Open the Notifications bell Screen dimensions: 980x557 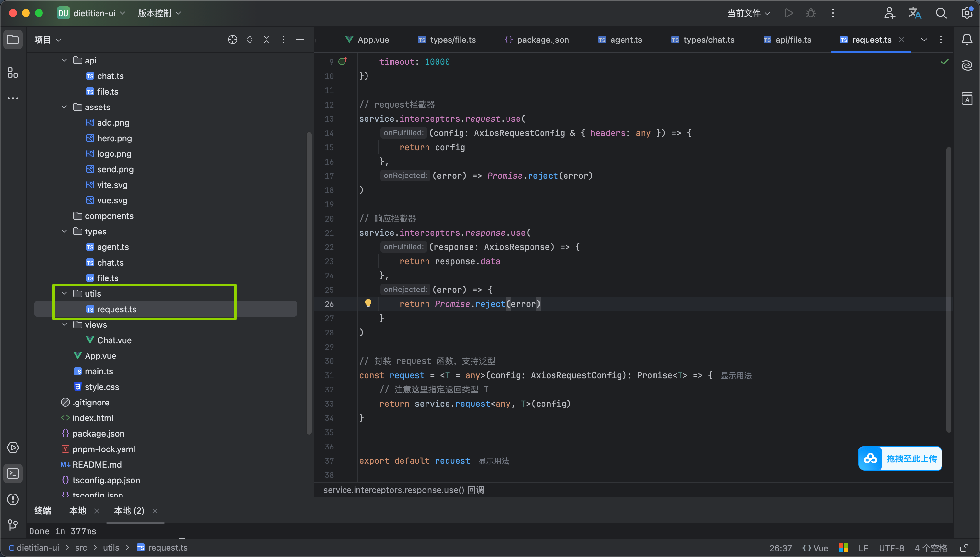pos(967,40)
